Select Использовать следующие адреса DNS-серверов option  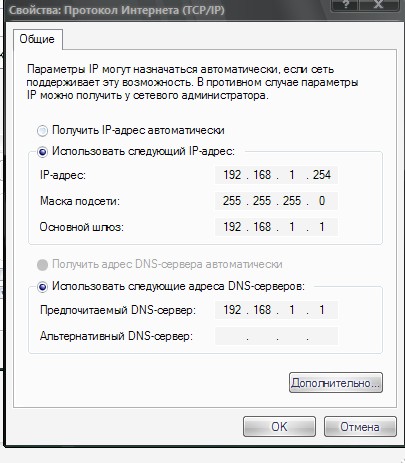42,287
